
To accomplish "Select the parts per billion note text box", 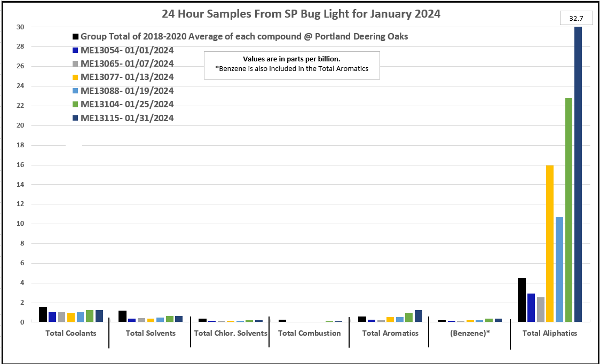I will (x=292, y=65).
